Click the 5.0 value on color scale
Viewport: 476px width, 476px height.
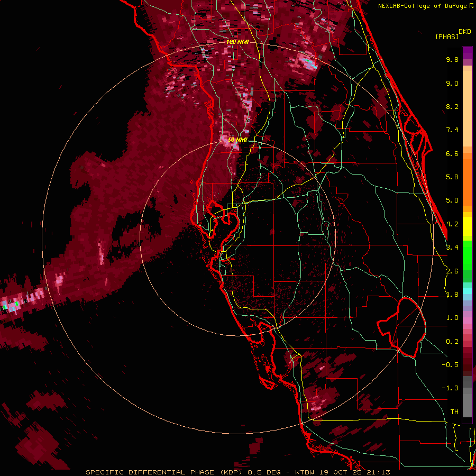pyautogui.click(x=452, y=200)
